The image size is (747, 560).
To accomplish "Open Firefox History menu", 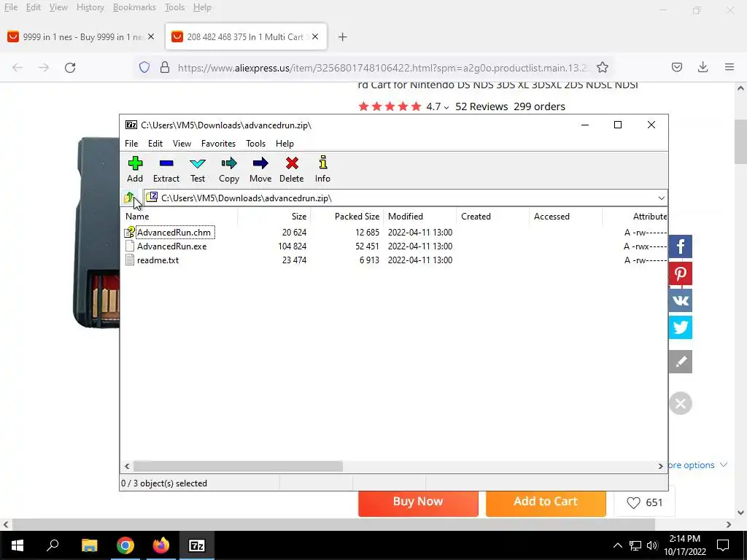I will pyautogui.click(x=90, y=7).
